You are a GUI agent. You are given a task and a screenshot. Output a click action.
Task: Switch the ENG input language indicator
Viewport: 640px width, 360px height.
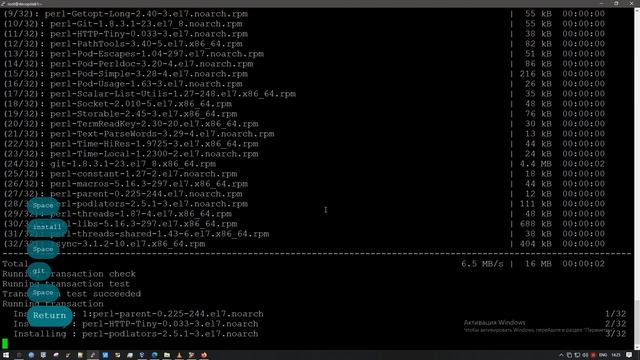coord(603,355)
